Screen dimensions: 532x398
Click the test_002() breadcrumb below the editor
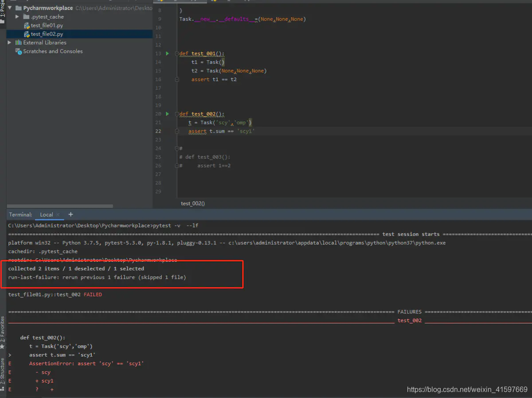tap(193, 203)
